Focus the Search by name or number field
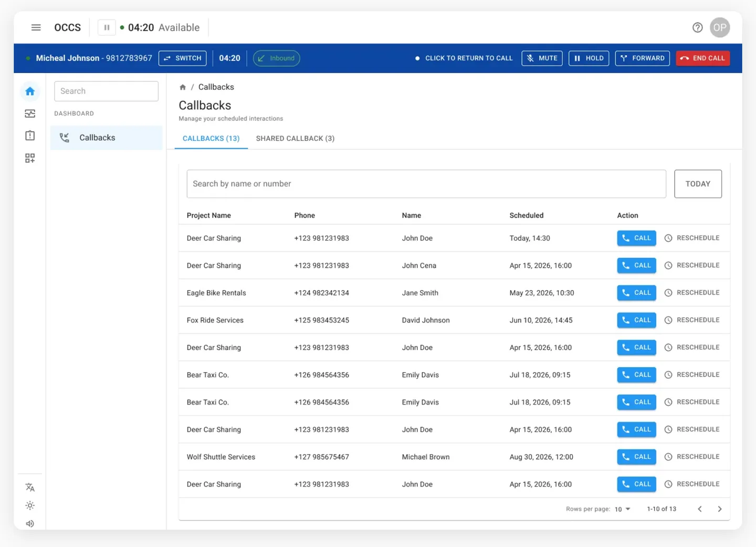This screenshot has height=547, width=756. 426,184
